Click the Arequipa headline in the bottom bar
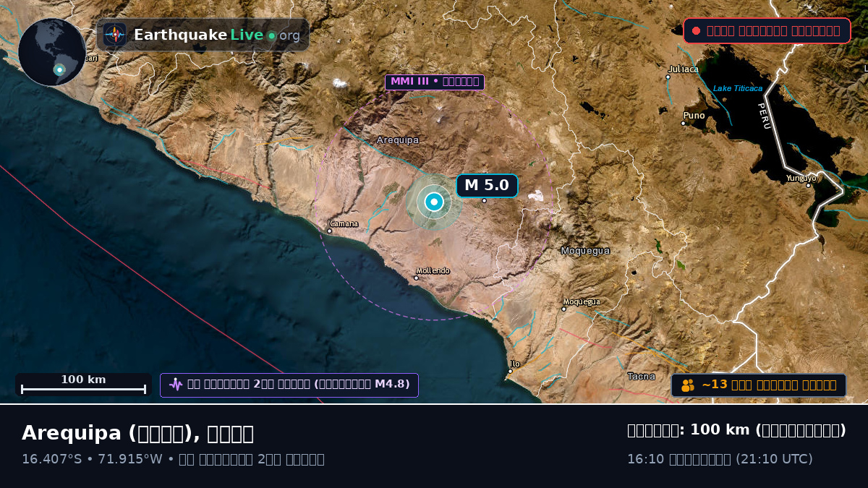The height and width of the screenshot is (488, 868). (137, 433)
